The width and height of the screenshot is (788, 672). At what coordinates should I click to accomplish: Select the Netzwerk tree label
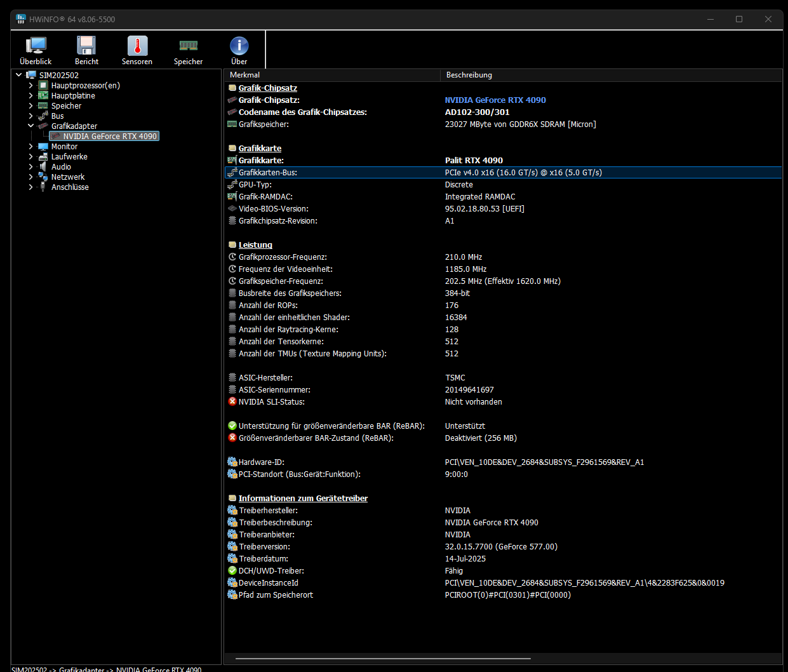68,177
